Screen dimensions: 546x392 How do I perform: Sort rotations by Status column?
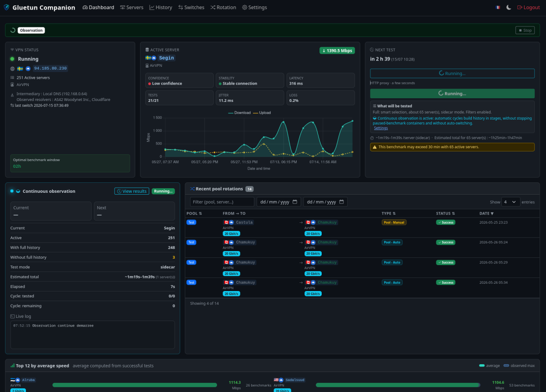(445, 213)
